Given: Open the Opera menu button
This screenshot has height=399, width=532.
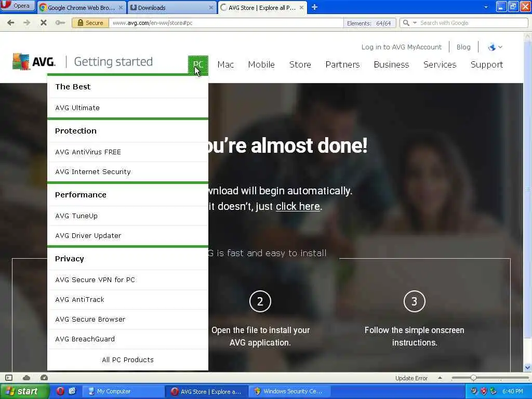Looking at the screenshot, I should click(x=18, y=5).
